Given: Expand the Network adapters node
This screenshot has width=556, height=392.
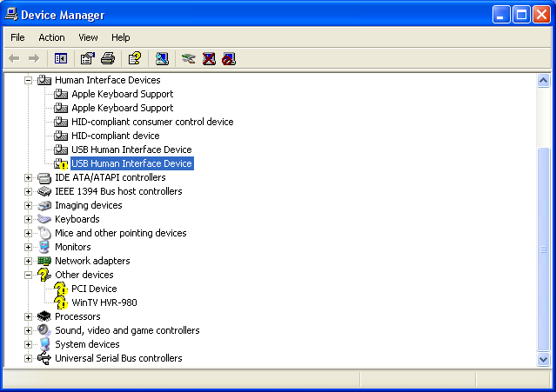Looking at the screenshot, I should coord(28,261).
